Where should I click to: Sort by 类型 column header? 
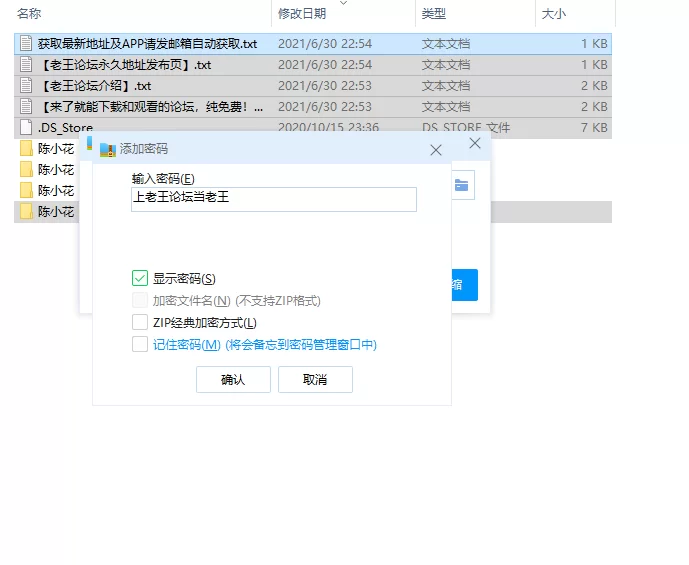click(x=434, y=14)
